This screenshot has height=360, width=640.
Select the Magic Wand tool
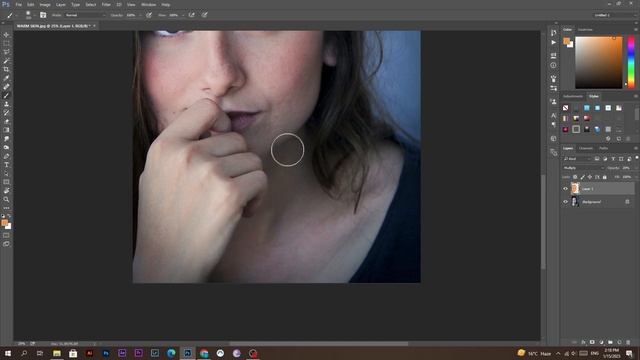6,60
